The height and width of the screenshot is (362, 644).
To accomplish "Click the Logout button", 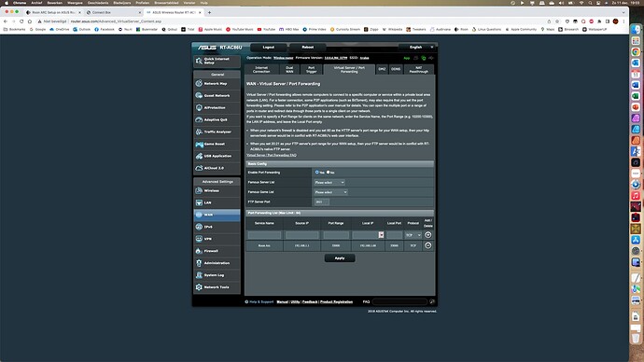I will tap(269, 48).
